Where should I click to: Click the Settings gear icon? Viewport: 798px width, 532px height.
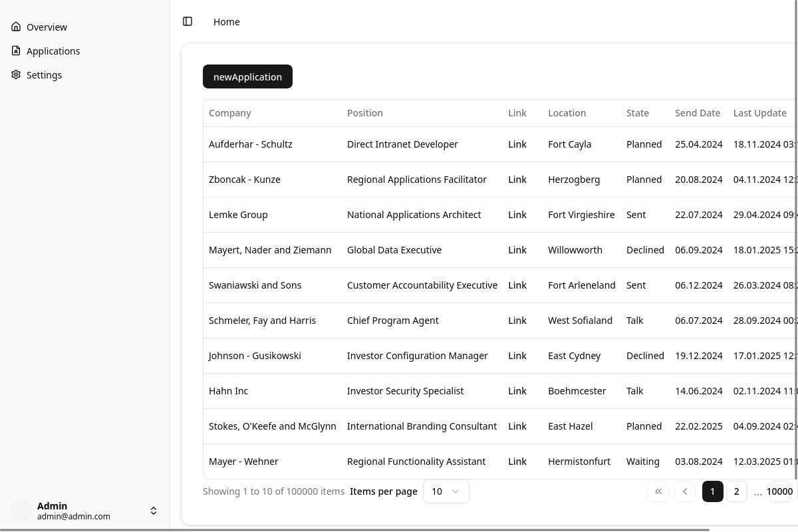pos(16,74)
